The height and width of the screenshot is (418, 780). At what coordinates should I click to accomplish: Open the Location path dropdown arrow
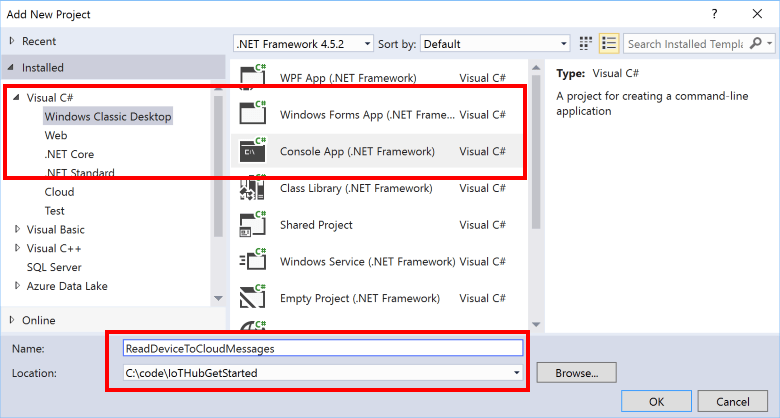click(x=516, y=372)
